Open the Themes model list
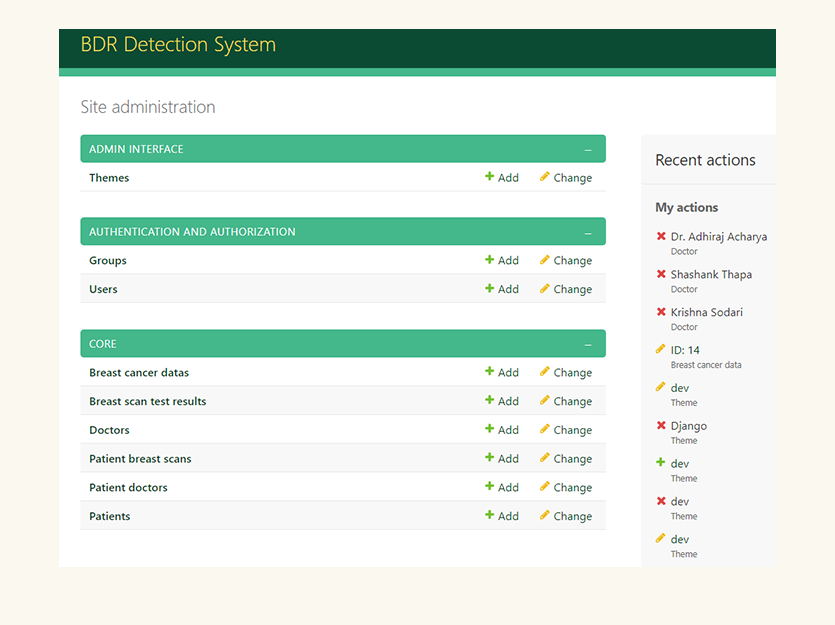This screenshot has height=625, width=835. coord(109,178)
